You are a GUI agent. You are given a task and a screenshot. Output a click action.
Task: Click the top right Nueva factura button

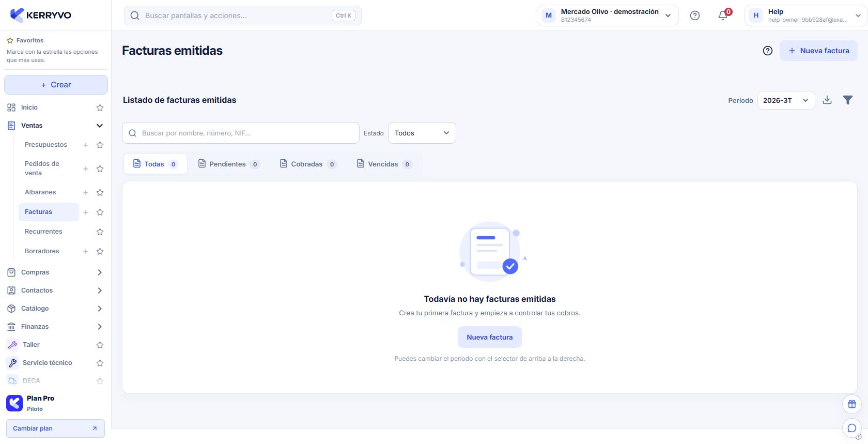pos(818,51)
